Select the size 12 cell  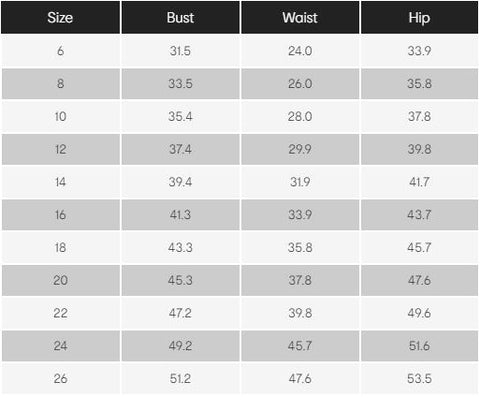[x=60, y=149]
